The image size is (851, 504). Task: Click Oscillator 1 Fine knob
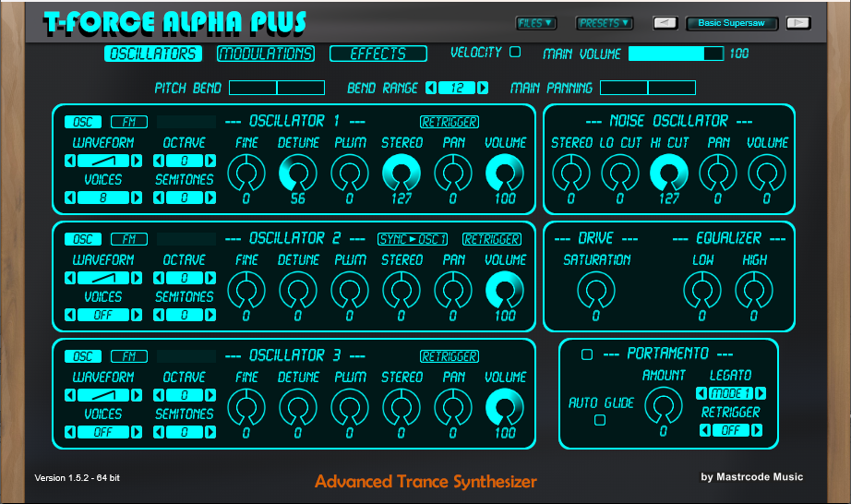coord(246,173)
